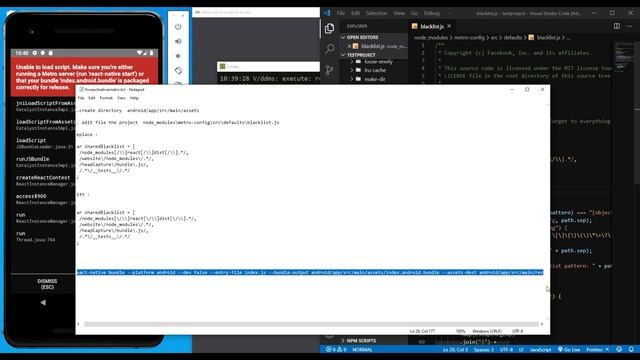The width and height of the screenshot is (640, 360).
Task: Click the emulator volume up icon
Action: coord(178,41)
